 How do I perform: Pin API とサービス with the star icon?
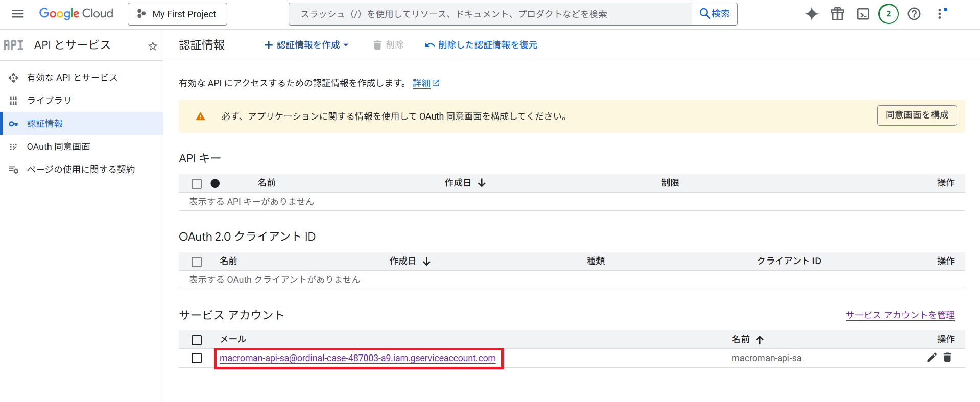(x=152, y=46)
